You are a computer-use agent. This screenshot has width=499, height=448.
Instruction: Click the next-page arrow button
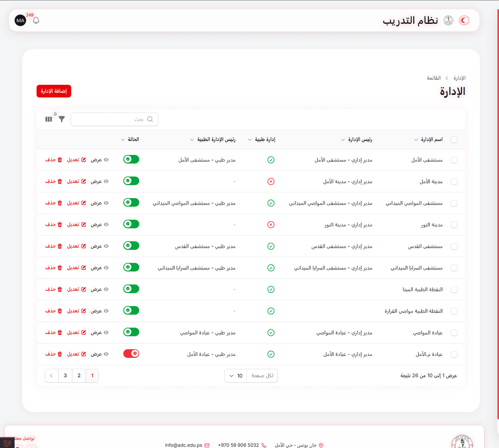point(52,376)
